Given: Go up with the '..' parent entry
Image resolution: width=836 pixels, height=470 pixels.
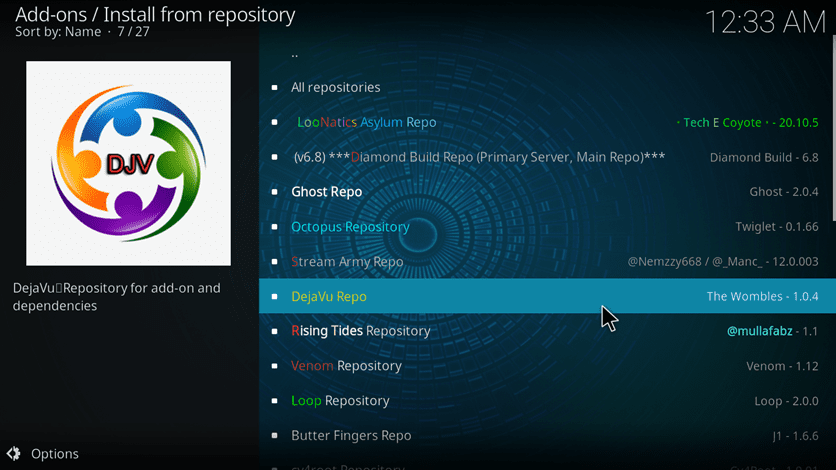Looking at the screenshot, I should coord(547,53).
